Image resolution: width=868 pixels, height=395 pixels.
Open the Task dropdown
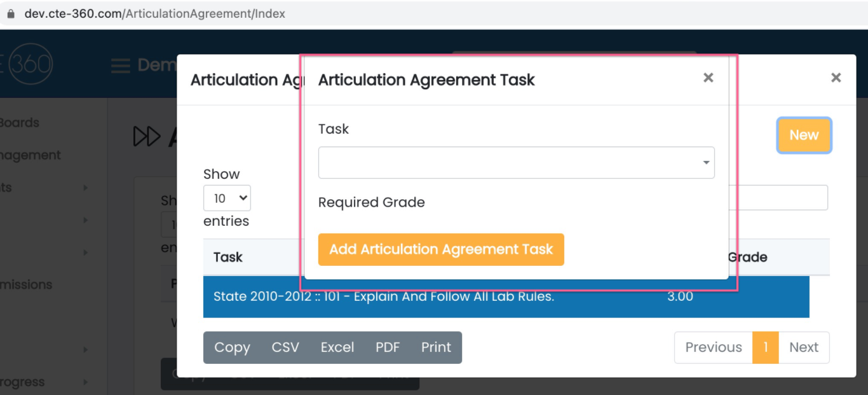pyautogui.click(x=516, y=163)
